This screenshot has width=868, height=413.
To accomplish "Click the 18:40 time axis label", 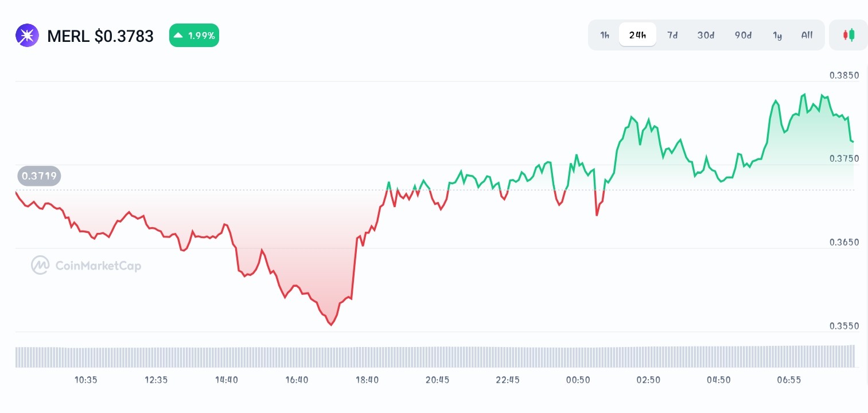I will (367, 380).
